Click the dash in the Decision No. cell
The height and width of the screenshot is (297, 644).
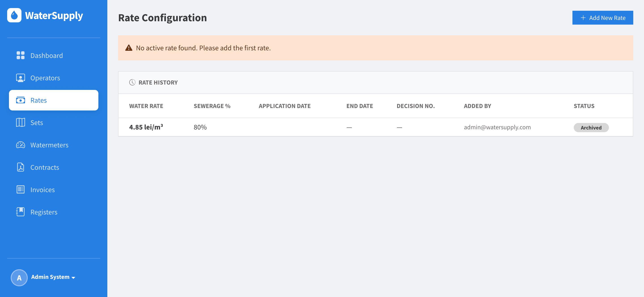click(x=399, y=127)
